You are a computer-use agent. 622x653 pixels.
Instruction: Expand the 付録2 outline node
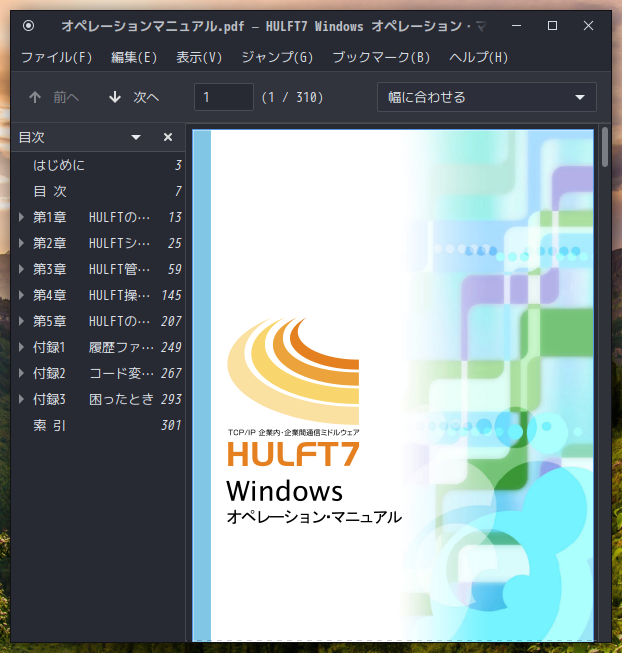[x=21, y=373]
